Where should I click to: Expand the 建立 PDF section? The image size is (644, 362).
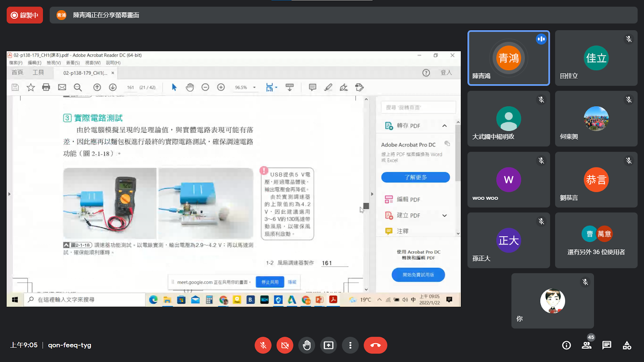tap(444, 216)
